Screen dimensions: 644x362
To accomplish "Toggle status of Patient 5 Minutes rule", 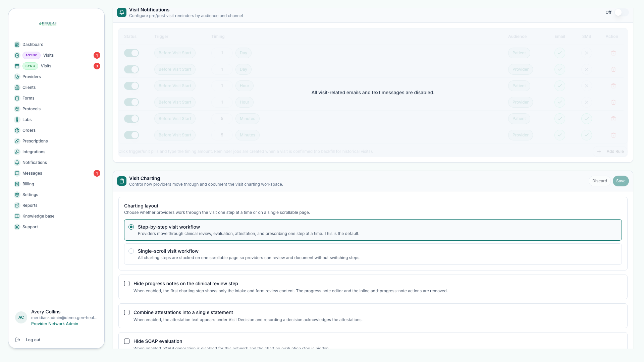I will (131, 119).
